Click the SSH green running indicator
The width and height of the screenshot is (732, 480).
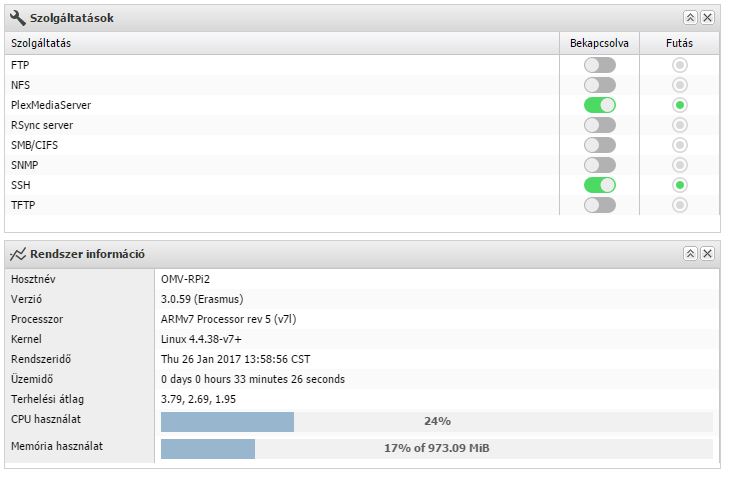click(x=680, y=185)
